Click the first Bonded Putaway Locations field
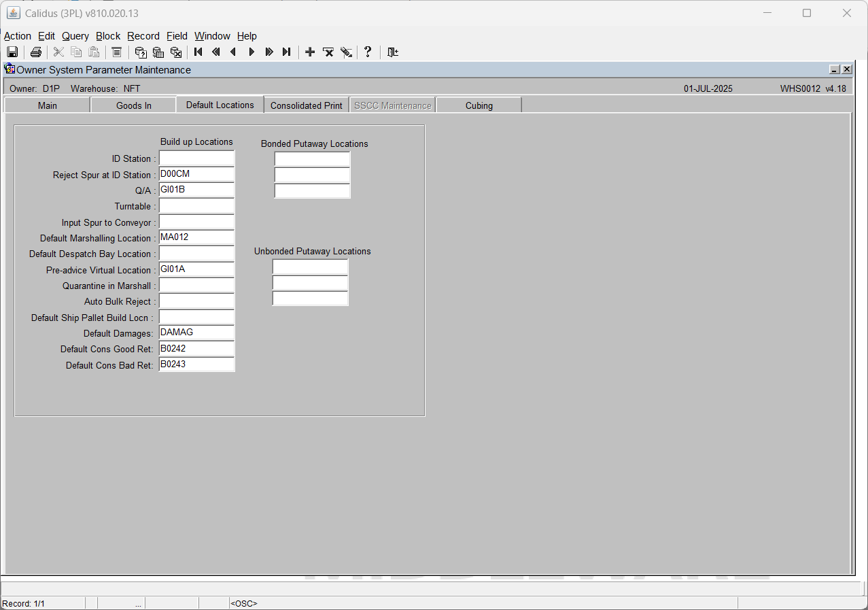The image size is (868, 610). coord(312,159)
